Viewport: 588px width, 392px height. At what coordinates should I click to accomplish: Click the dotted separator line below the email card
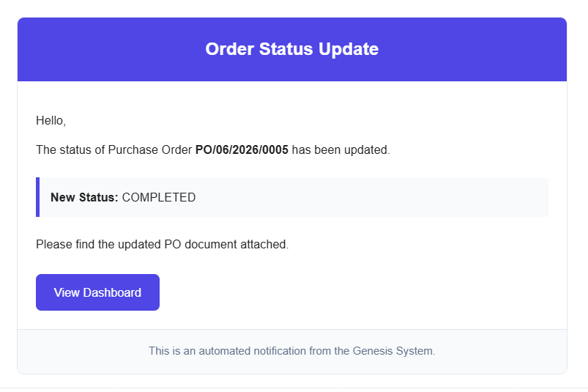(294, 388)
